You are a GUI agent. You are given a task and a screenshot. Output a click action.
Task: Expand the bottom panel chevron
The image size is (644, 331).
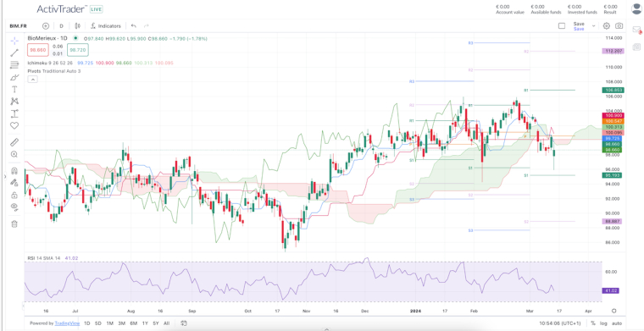coord(326,329)
